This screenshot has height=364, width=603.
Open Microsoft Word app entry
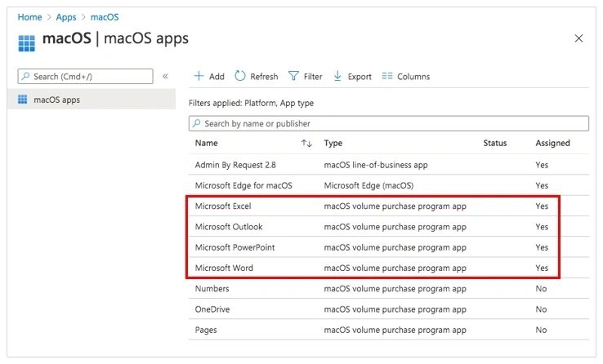pyautogui.click(x=224, y=268)
